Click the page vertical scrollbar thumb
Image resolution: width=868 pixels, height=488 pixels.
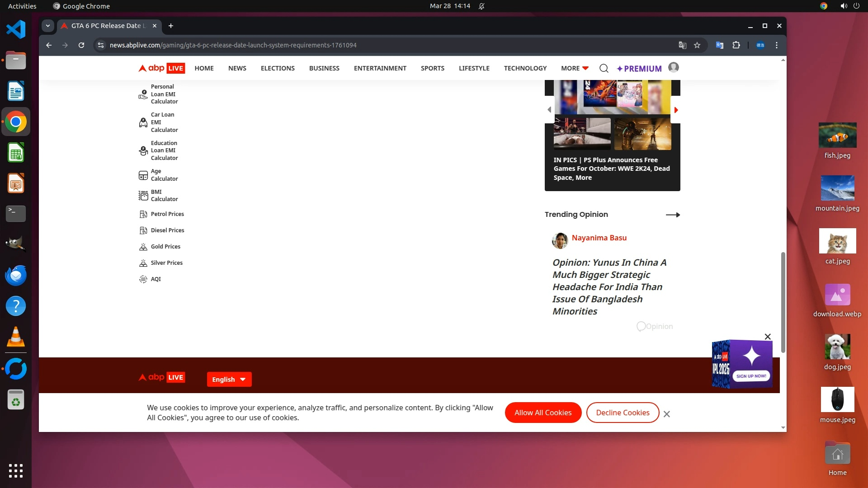(783, 303)
